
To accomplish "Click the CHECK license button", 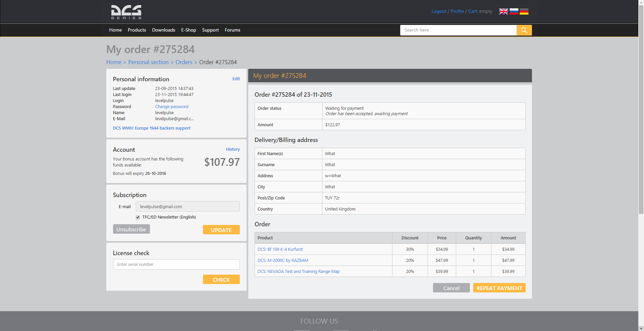I will (221, 279).
